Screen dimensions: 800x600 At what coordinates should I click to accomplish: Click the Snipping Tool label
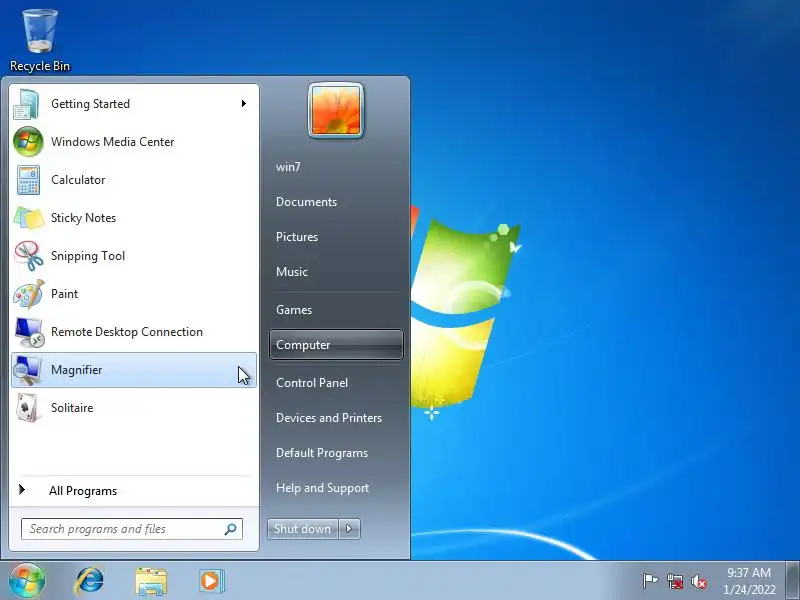click(88, 256)
